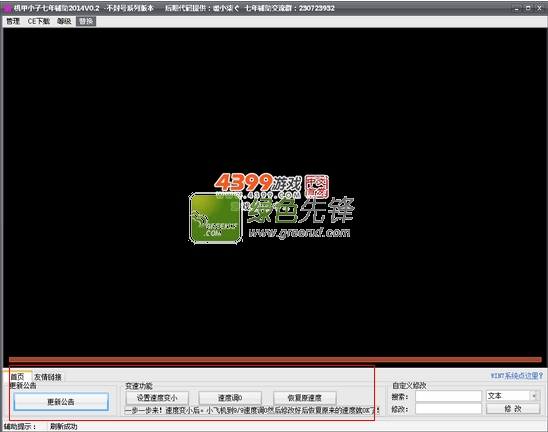This screenshot has height=432, width=548.
Task: Click the 设置速度变小 button
Action: 157,398
